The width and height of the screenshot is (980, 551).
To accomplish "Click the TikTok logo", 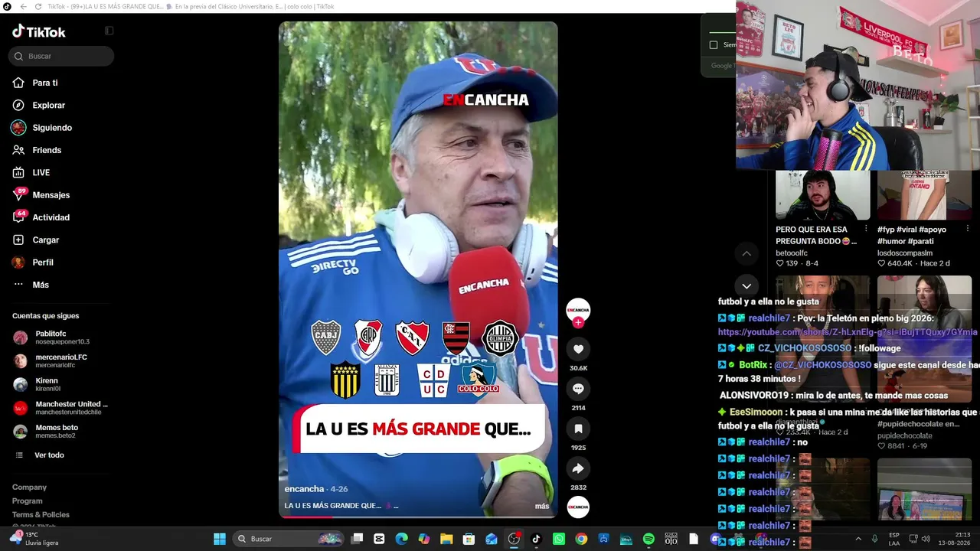I will coord(39,31).
